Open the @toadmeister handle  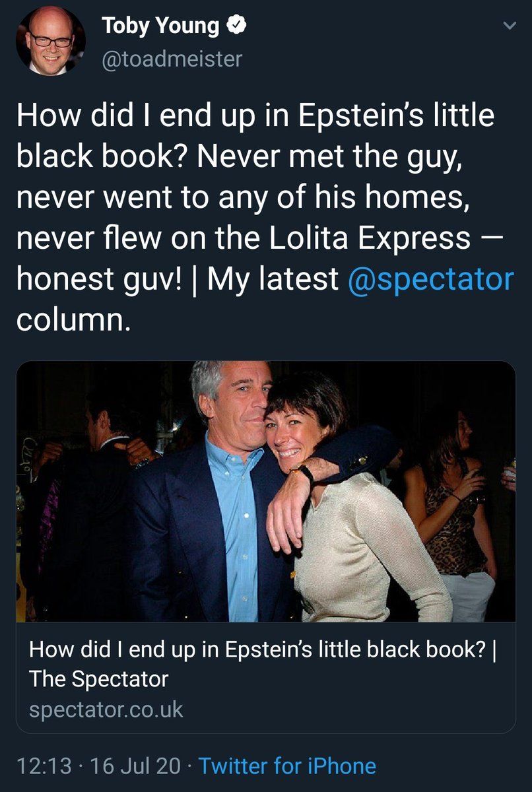(x=172, y=59)
